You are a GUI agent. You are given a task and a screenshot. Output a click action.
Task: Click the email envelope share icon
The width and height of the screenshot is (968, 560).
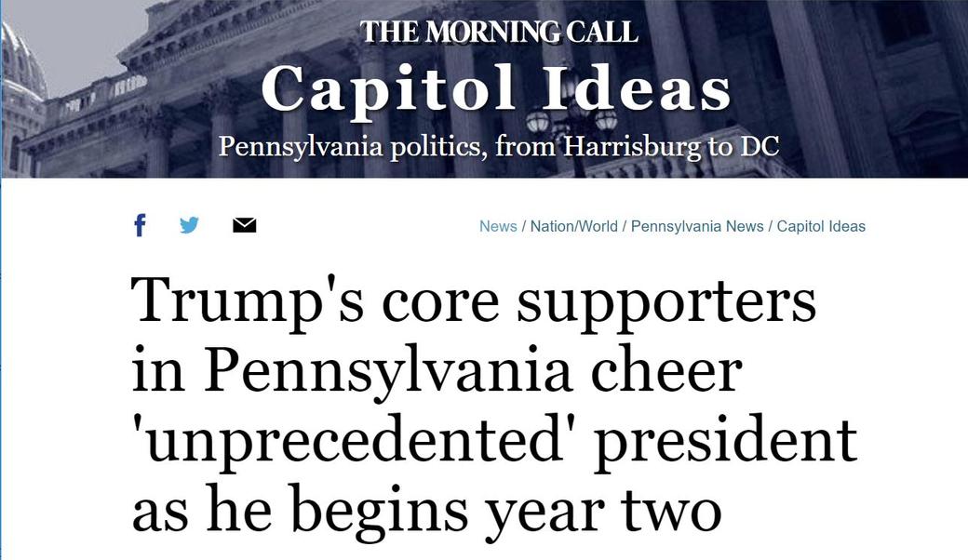(x=244, y=225)
